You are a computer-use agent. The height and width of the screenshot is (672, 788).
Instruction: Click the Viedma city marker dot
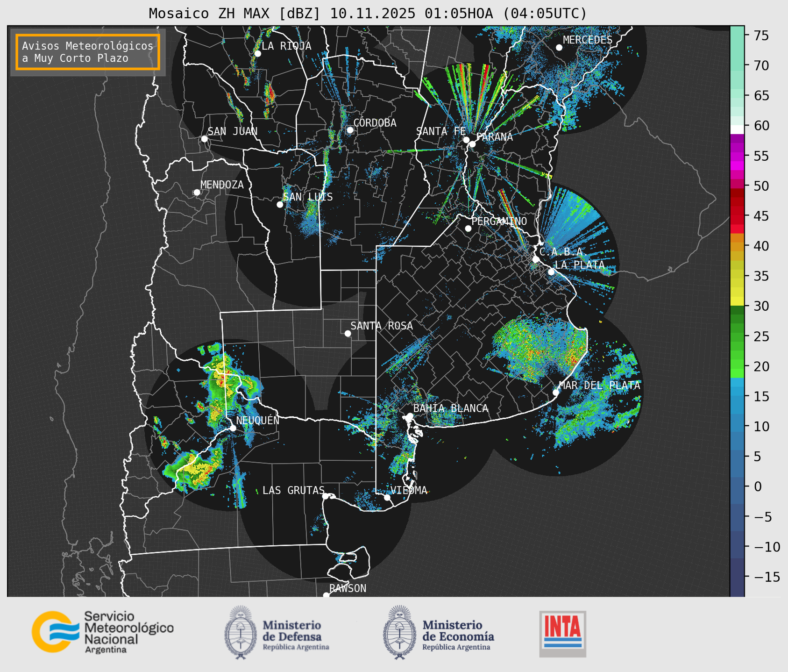click(x=387, y=497)
